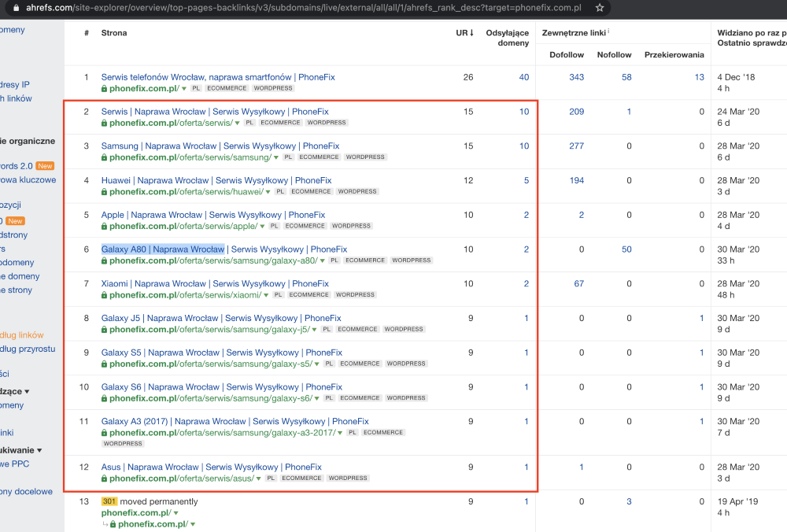Expand the URL dropdown for /oferta/serwis/apple/

(262, 227)
